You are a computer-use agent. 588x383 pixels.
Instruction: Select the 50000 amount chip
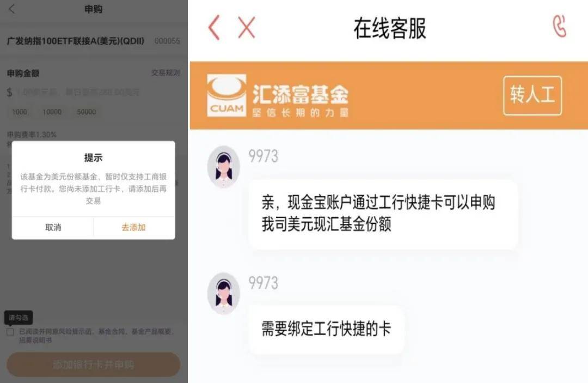[x=86, y=112]
